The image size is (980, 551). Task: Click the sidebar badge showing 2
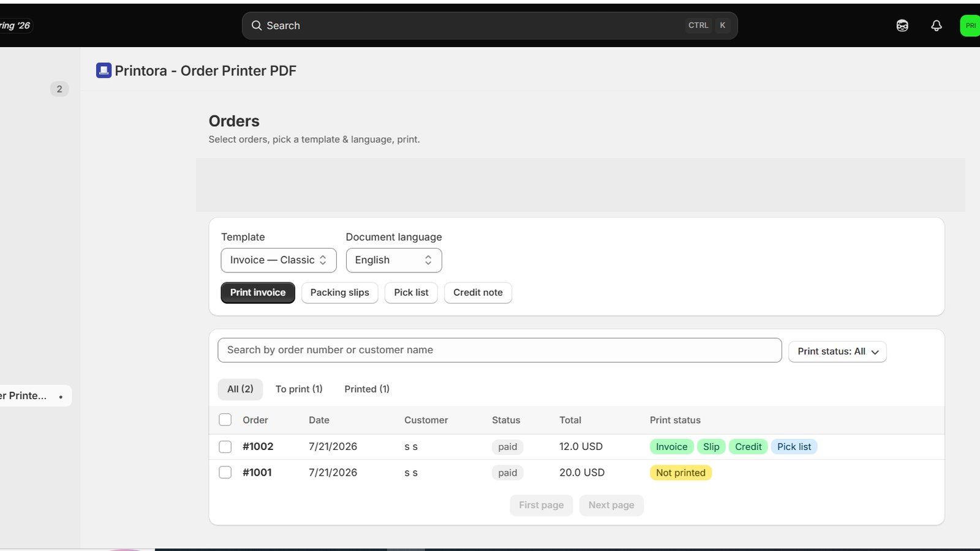(x=59, y=89)
